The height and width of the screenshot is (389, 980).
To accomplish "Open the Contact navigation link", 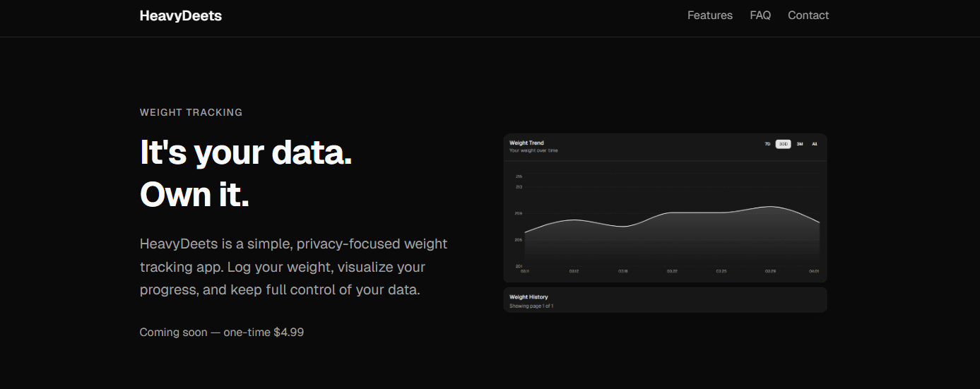I will (x=808, y=16).
